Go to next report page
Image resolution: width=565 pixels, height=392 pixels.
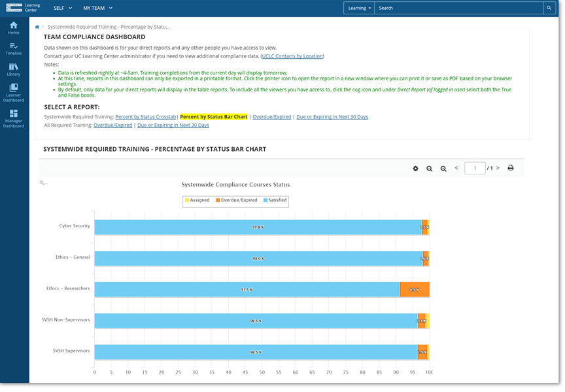click(x=498, y=168)
